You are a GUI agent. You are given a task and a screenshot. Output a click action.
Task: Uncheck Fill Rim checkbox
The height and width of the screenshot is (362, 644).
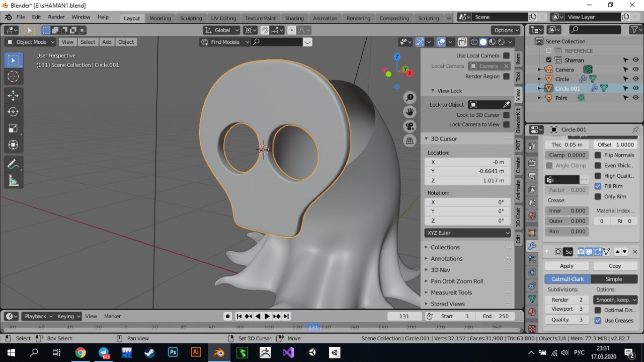(x=598, y=186)
